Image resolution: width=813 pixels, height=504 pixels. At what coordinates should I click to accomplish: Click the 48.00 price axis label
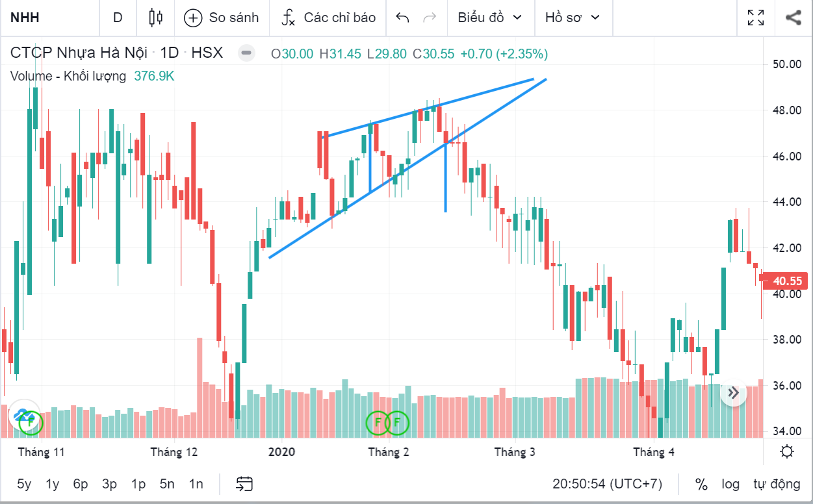pos(786,110)
